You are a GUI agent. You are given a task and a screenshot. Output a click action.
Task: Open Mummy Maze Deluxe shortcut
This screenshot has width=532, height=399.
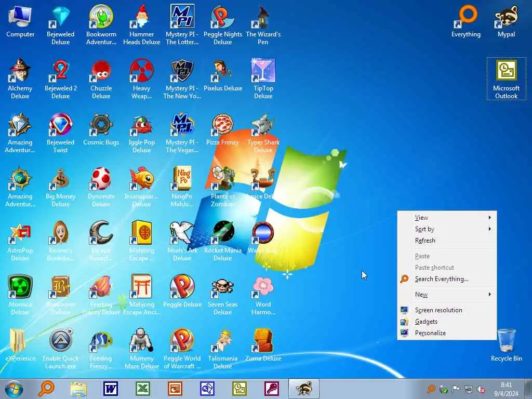point(141,348)
